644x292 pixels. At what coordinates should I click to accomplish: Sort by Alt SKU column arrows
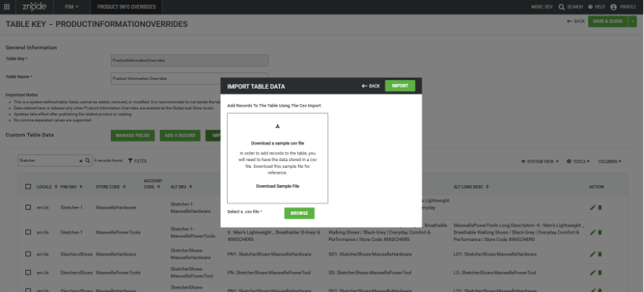[192, 187]
